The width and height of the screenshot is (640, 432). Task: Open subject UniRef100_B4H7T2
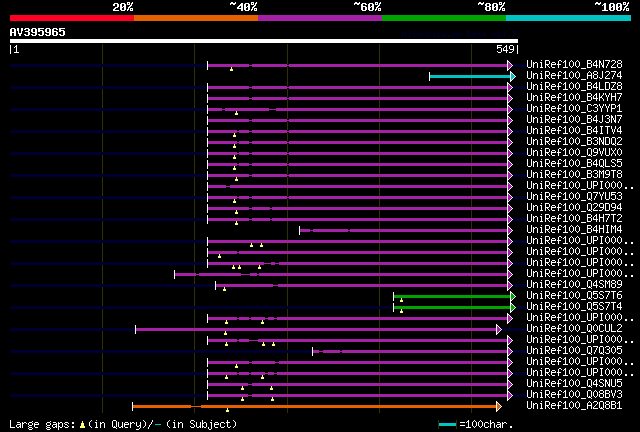(574, 219)
